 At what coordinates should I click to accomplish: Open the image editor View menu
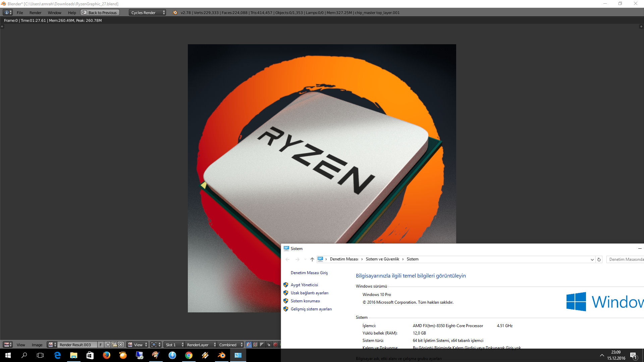pos(21,345)
